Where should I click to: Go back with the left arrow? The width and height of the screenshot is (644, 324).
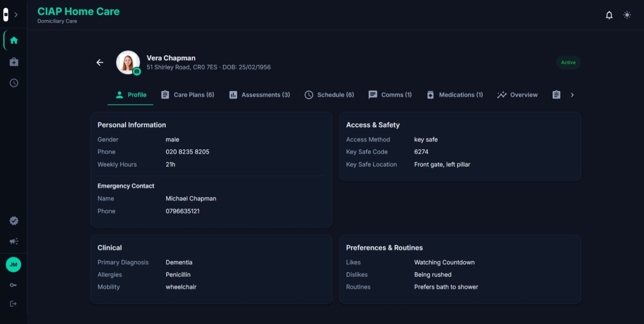point(100,62)
